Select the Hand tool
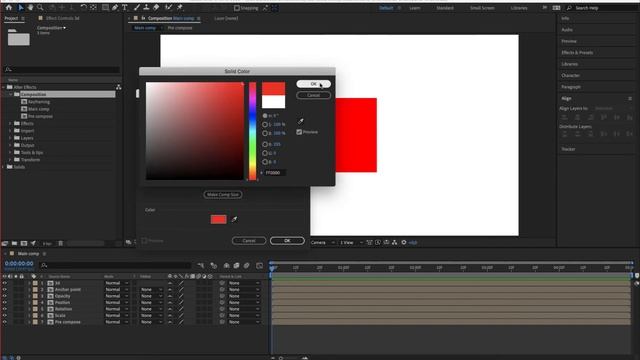The image size is (640, 360). (30, 7)
